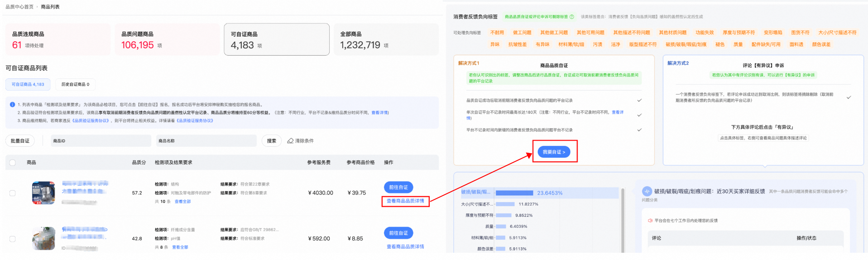
Task: Select the 功能失效 tag
Action: coord(705,33)
